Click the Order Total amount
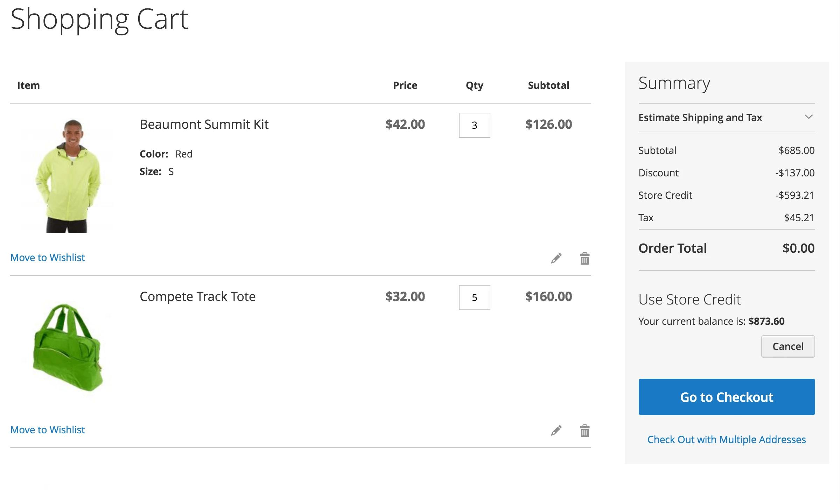Image resolution: width=840 pixels, height=504 pixels. (x=798, y=248)
